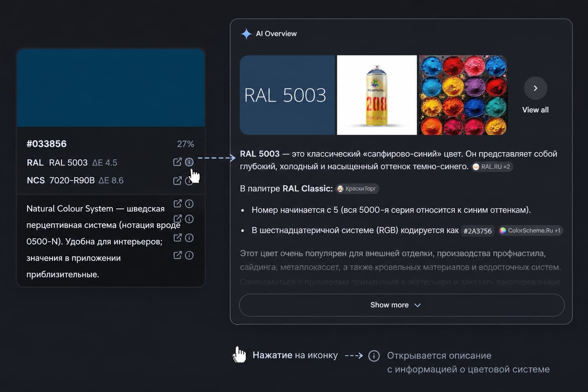Click the View all images label
The width and height of the screenshot is (588, 392).
pos(535,110)
